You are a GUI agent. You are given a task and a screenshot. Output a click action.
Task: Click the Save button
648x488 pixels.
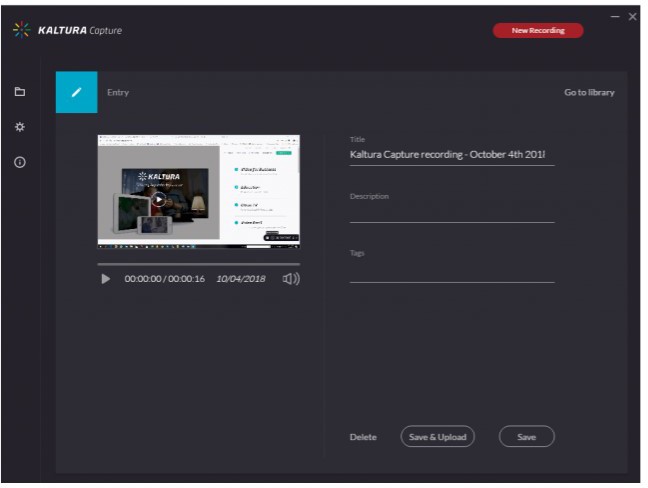(526, 437)
